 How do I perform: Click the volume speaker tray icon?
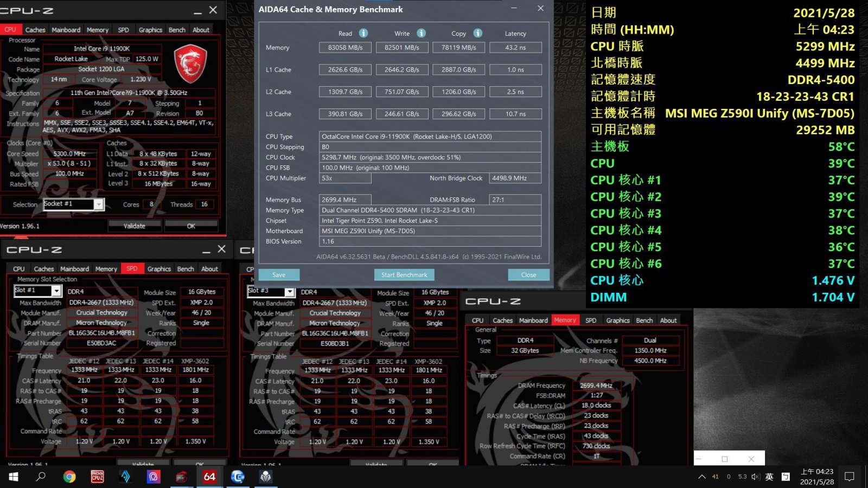point(755,477)
